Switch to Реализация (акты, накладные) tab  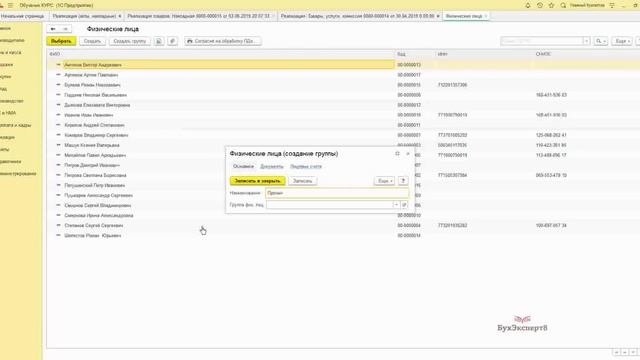[x=84, y=16]
